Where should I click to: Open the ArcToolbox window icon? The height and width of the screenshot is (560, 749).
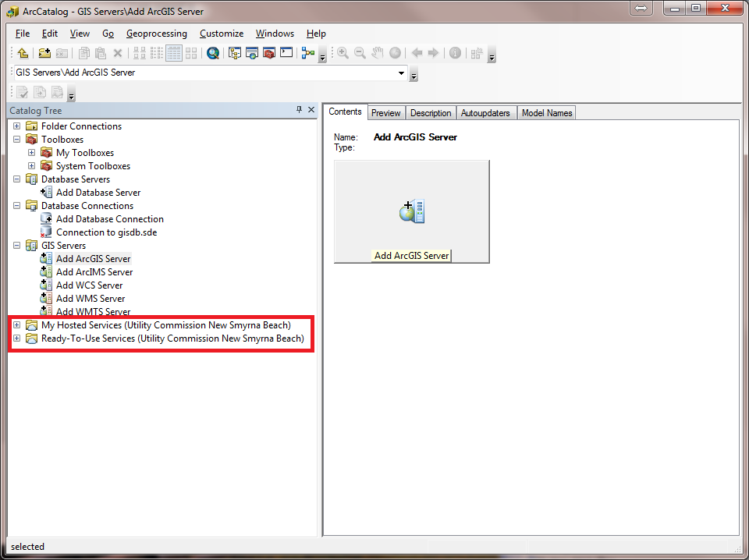[269, 53]
